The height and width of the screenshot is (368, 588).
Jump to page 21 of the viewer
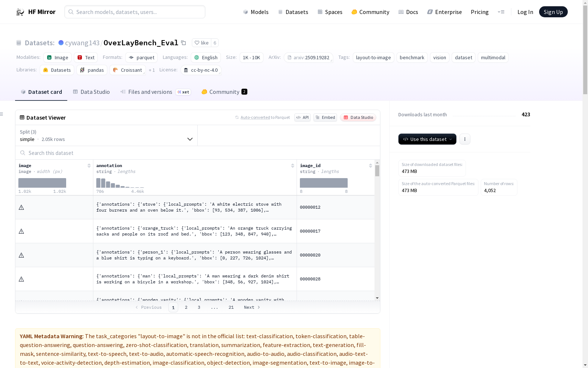click(231, 307)
